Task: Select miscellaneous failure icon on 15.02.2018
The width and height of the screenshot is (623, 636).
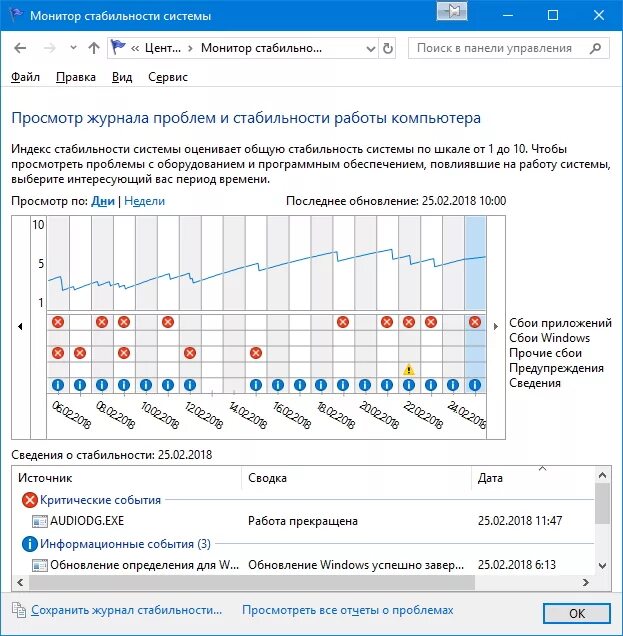Action: pyautogui.click(x=256, y=353)
